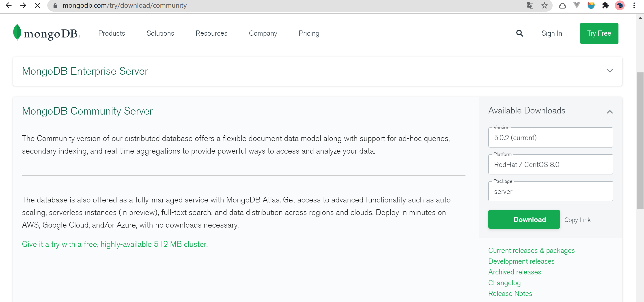Change the Platform dropdown from RedHat / CentOS 8.0

point(551,164)
